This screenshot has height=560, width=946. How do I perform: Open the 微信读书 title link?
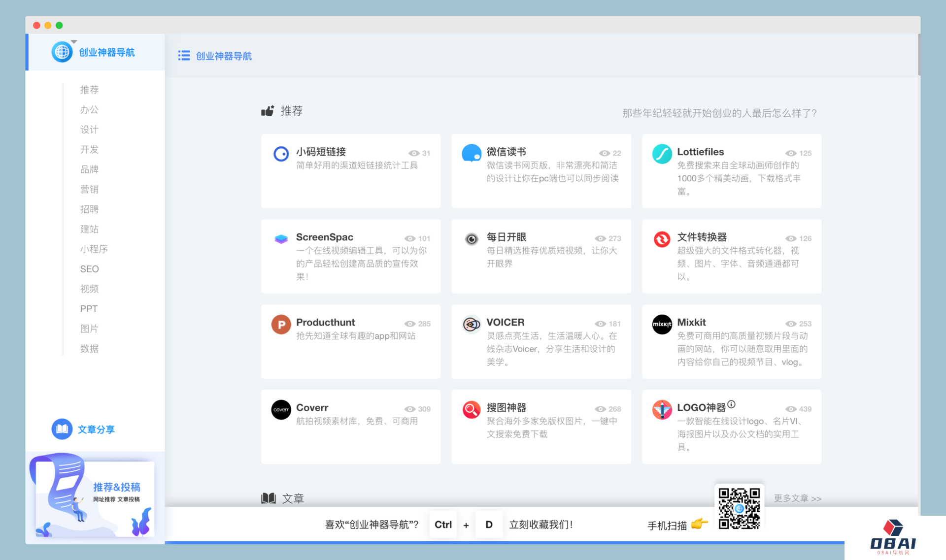[506, 152]
